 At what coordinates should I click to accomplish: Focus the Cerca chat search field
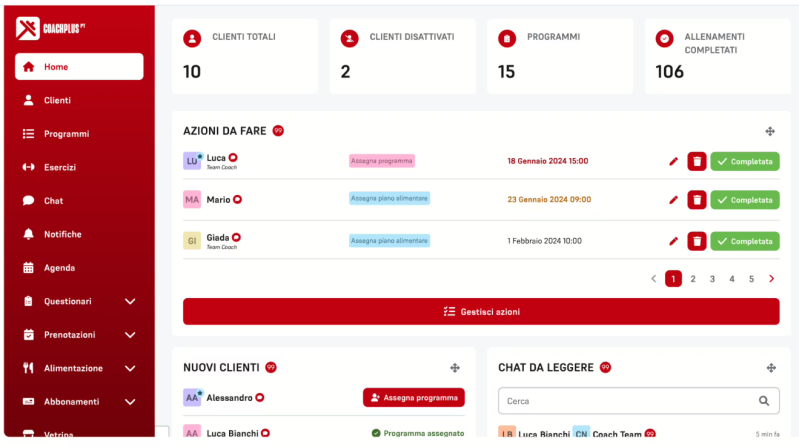(625, 401)
